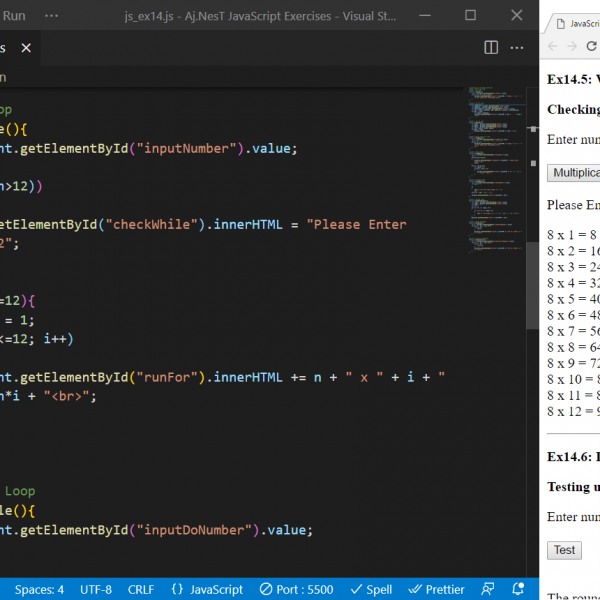Open the editor more actions ellipsis

(x=517, y=47)
